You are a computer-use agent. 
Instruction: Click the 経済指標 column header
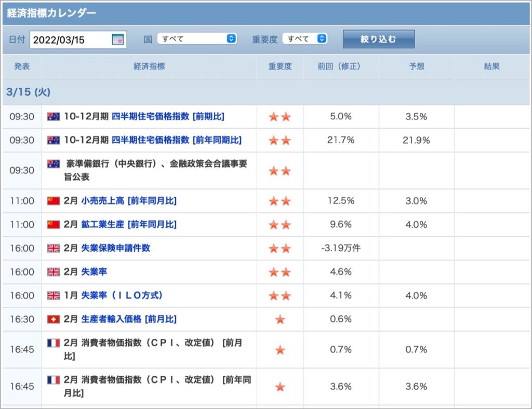(149, 66)
